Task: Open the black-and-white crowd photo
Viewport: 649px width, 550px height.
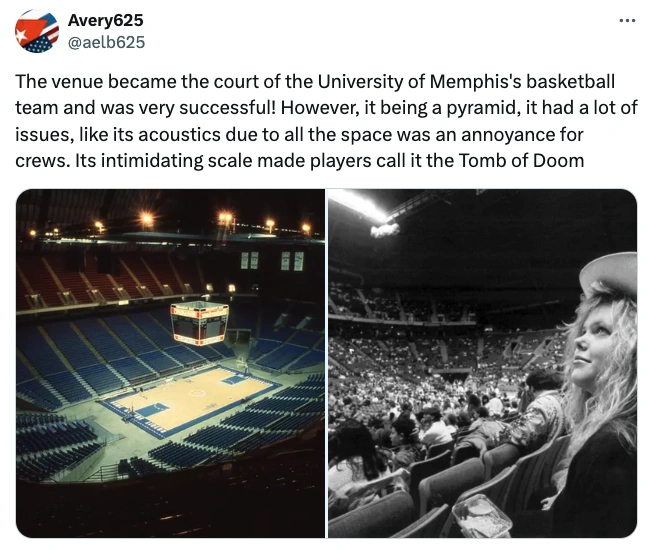Action: pyautogui.click(x=483, y=364)
